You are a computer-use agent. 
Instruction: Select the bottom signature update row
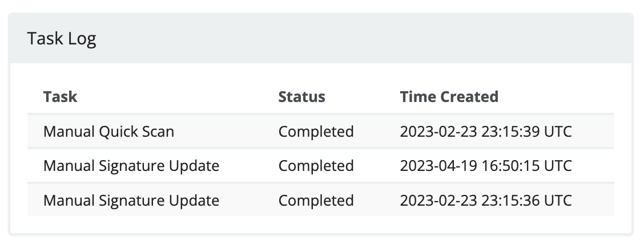321,201
